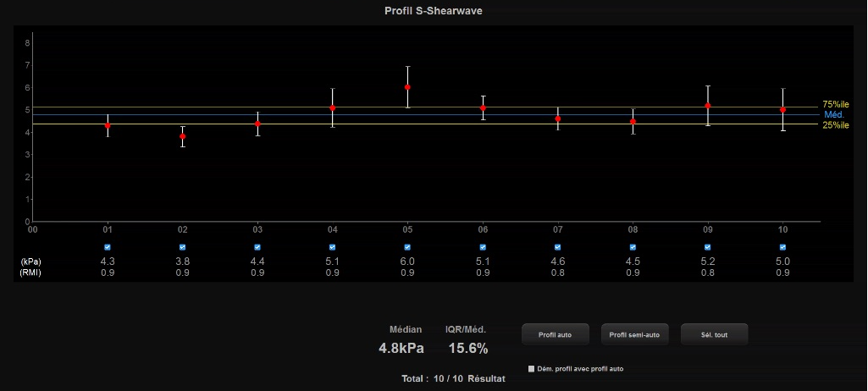Enable 'Dém. profil avec profil auto' checkbox

pyautogui.click(x=532, y=368)
